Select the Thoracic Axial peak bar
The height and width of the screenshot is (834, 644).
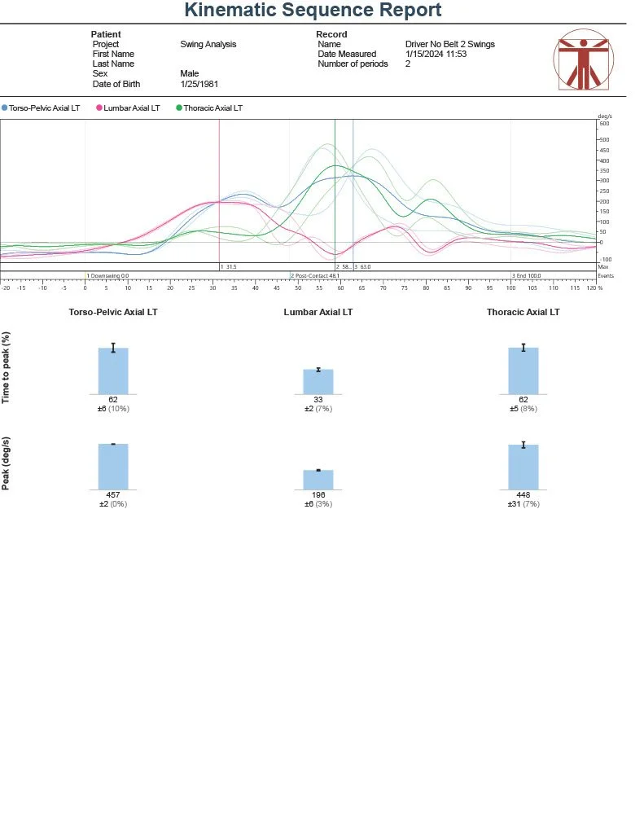pyautogui.click(x=524, y=467)
